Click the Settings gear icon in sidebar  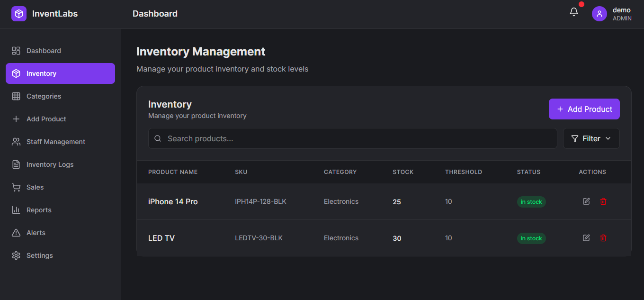(x=16, y=255)
